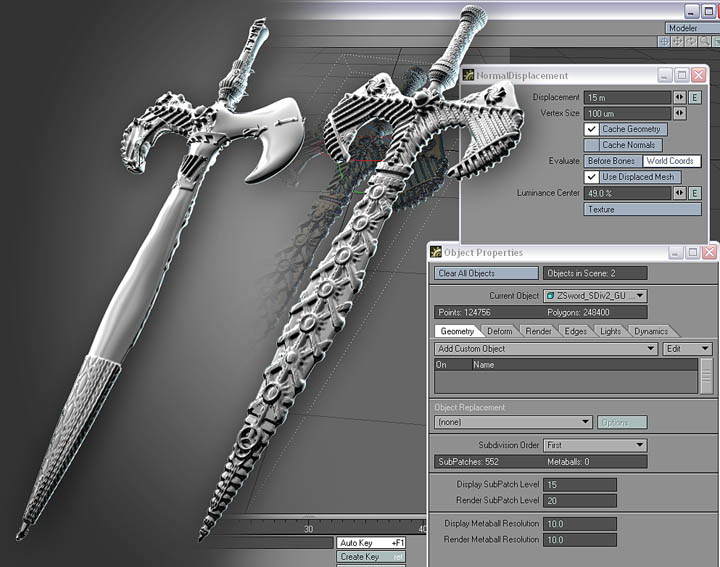Select World Coords evaluate option
Viewport: 720px width, 567px height.
point(671,161)
